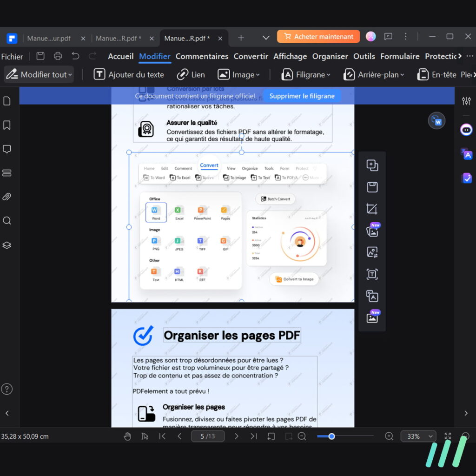
Task: Open the Fichier menu
Action: (x=12, y=56)
